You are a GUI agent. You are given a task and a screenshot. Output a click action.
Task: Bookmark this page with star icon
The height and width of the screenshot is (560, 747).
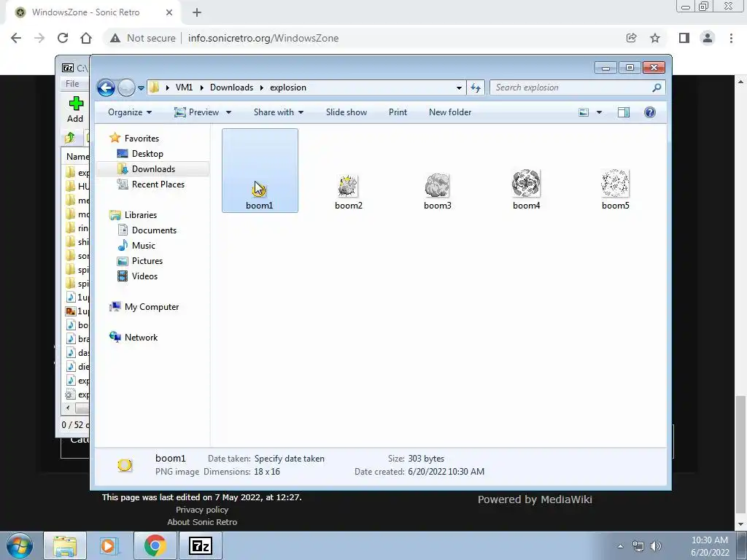pyautogui.click(x=655, y=38)
